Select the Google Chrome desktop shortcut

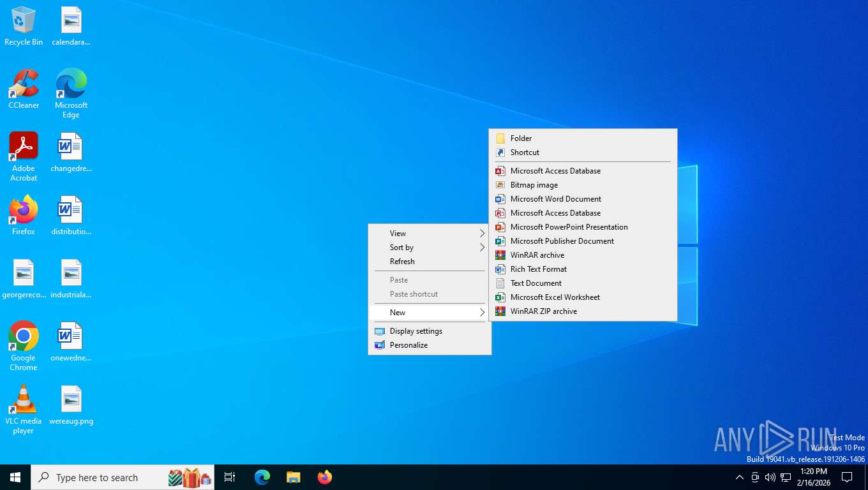[x=24, y=346]
